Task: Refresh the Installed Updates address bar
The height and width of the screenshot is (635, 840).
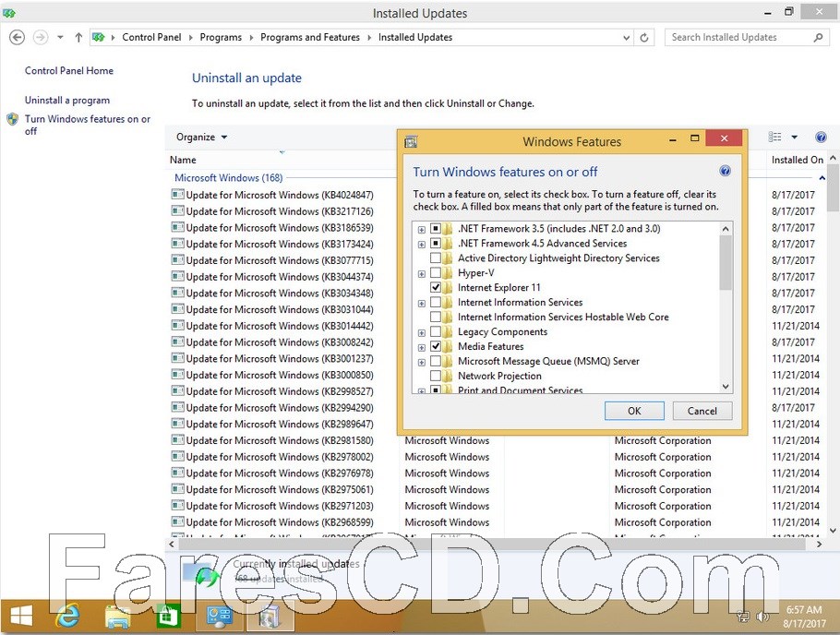Action: 644,38
